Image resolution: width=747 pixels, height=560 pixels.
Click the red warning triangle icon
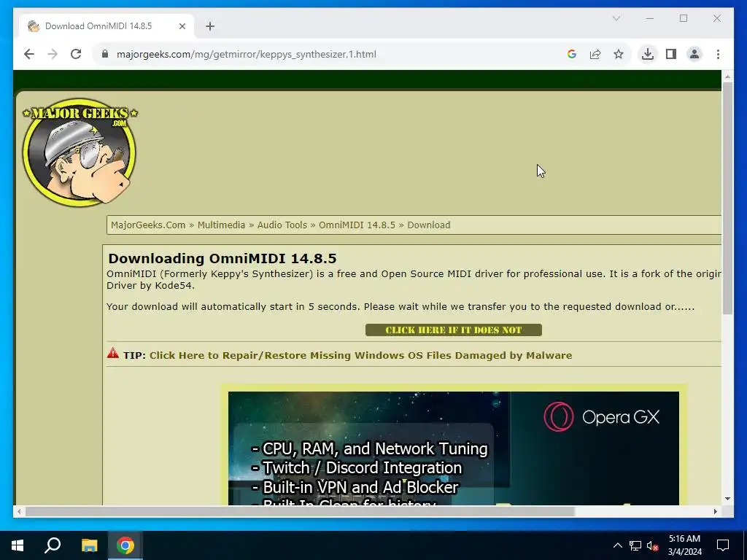coord(113,354)
